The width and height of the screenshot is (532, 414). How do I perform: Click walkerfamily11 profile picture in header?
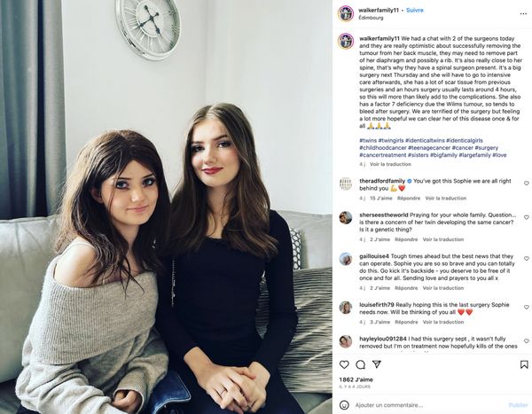pos(346,13)
